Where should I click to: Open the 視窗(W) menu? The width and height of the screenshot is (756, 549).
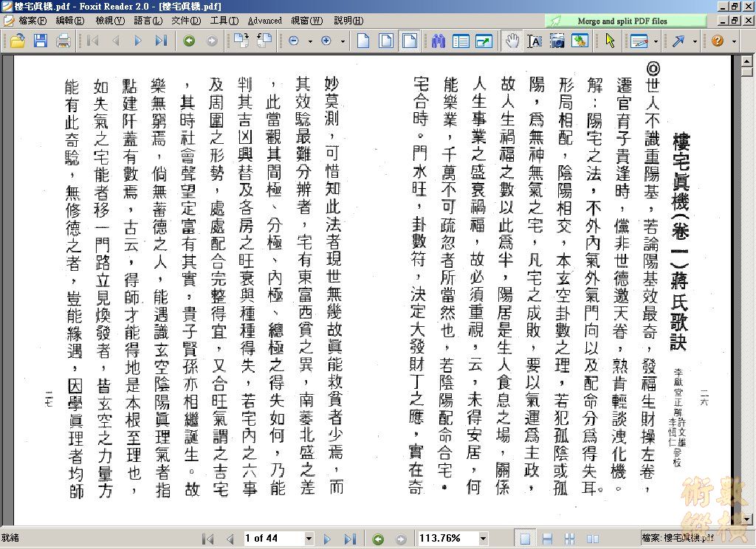click(x=307, y=21)
